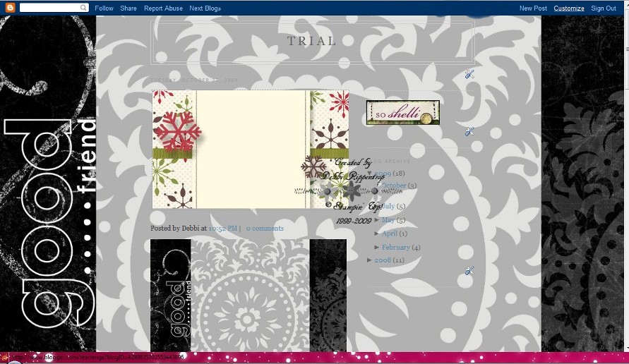This screenshot has width=629, height=364.
Task: Open the April archive month link
Action: tap(390, 233)
